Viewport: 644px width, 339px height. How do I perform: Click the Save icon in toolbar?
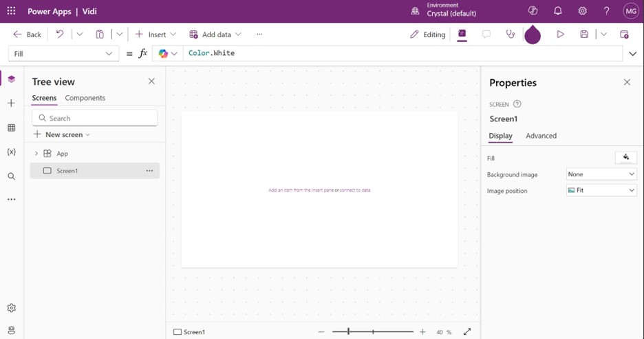pos(584,34)
